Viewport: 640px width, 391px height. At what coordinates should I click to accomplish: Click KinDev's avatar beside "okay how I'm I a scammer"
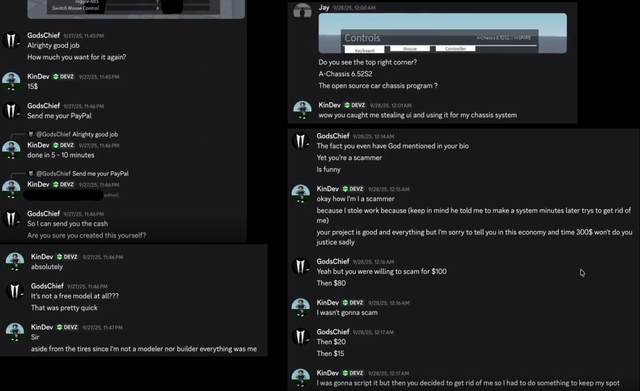coord(301,193)
